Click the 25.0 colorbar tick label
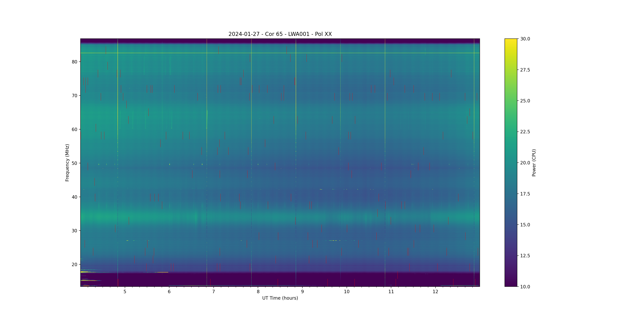The image size is (644, 322). 525,101
